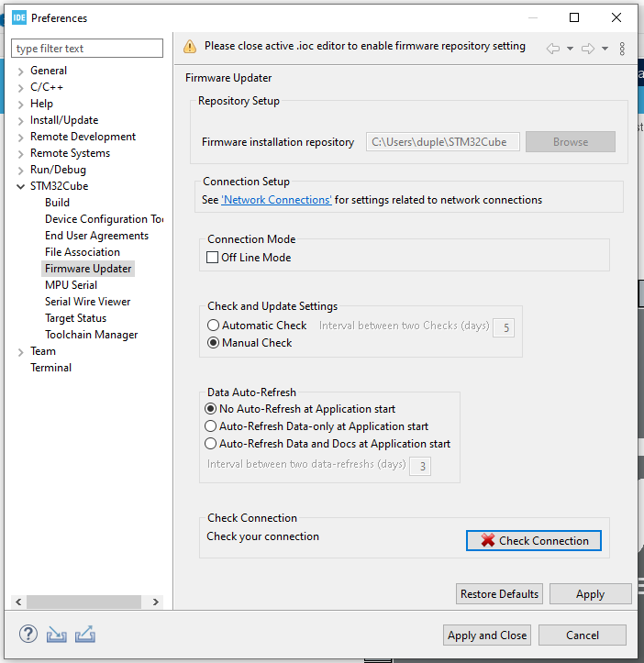The image size is (644, 663).
Task: Click the IDE logo in title bar
Action: [19, 17]
